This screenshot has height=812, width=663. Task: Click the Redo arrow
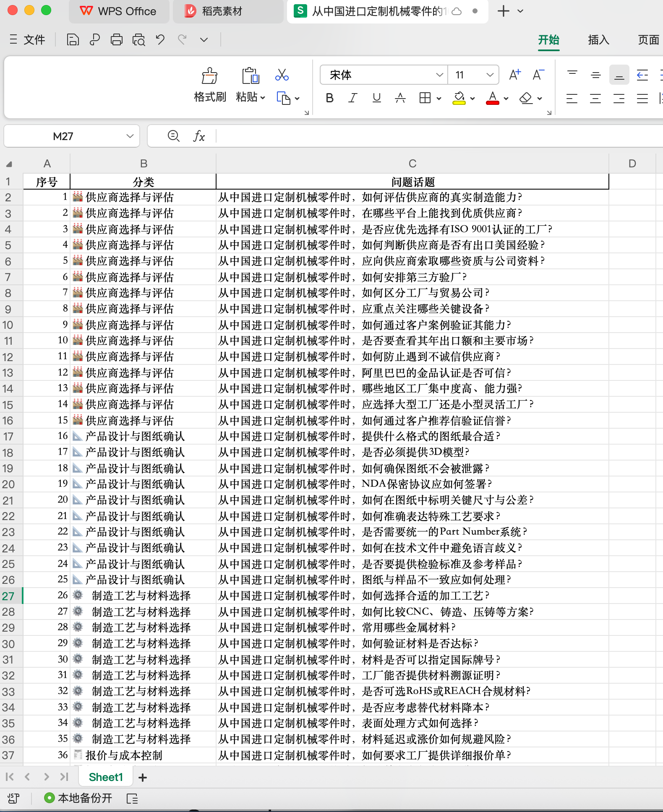point(182,40)
